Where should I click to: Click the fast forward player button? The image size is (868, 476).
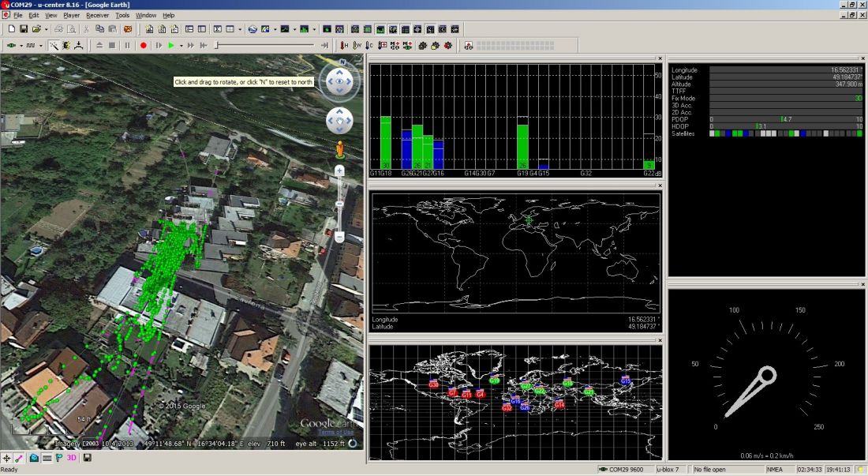pos(190,45)
